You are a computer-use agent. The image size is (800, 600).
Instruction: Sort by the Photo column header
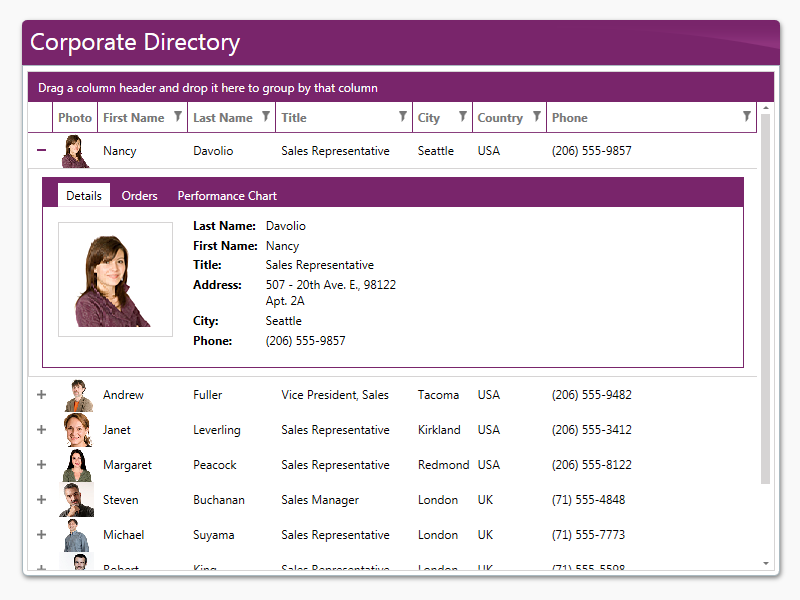(75, 118)
